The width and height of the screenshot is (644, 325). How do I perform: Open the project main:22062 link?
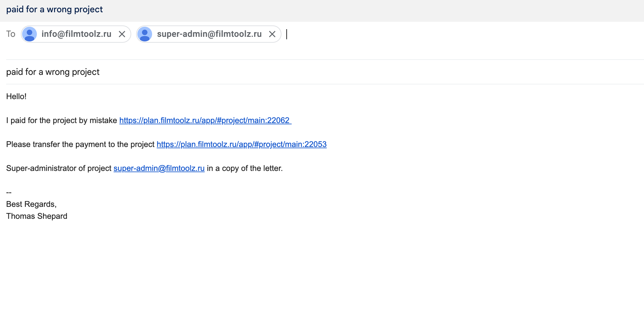click(205, 120)
